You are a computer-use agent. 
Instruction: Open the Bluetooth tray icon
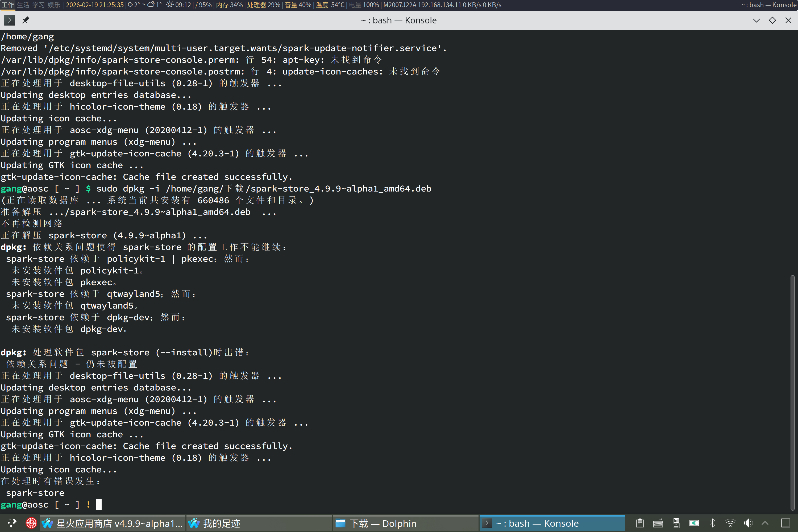tap(712, 523)
